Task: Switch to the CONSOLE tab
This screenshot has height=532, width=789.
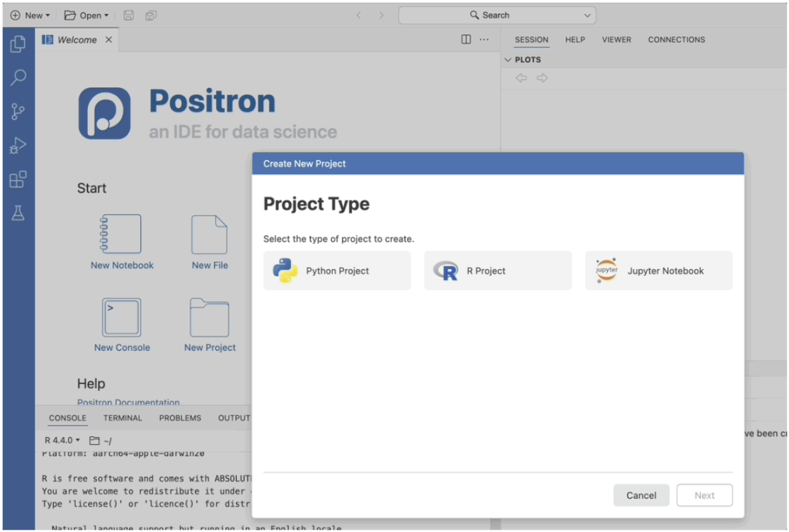Action: [x=67, y=418]
